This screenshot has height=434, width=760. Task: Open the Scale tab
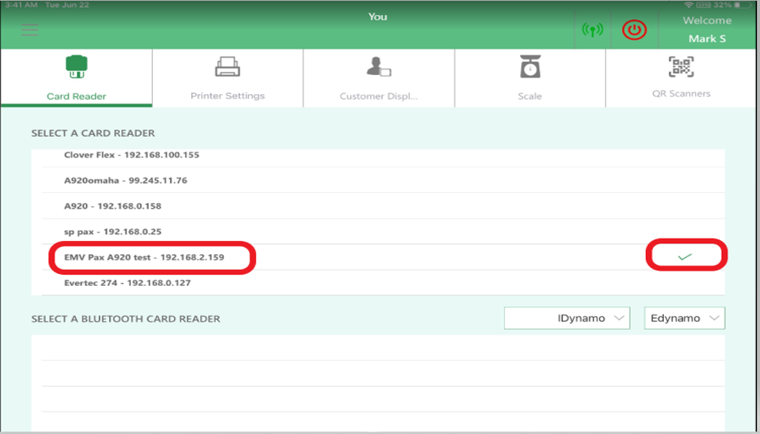(x=530, y=78)
